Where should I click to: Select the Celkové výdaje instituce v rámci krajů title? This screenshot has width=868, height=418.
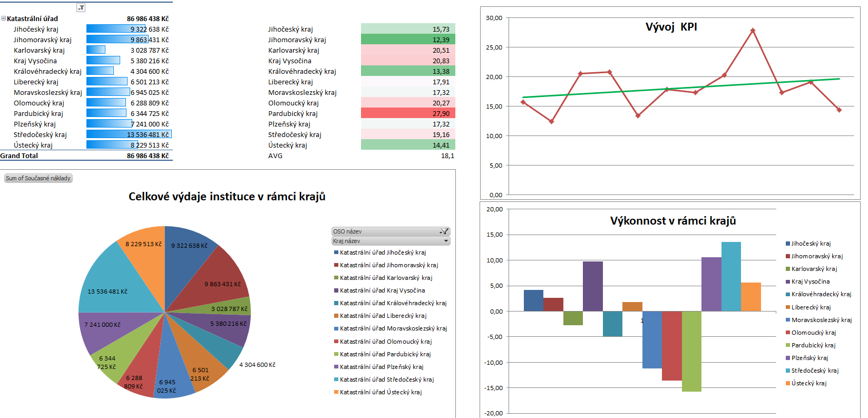pyautogui.click(x=227, y=197)
